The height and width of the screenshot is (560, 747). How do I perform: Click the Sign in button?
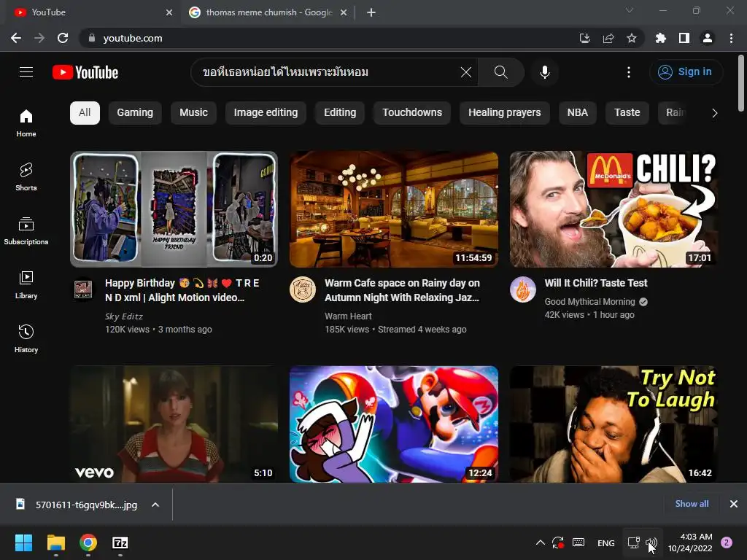(x=686, y=72)
